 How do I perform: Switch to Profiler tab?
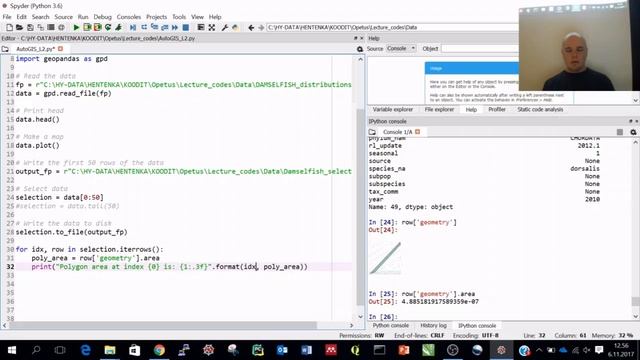tap(497, 109)
